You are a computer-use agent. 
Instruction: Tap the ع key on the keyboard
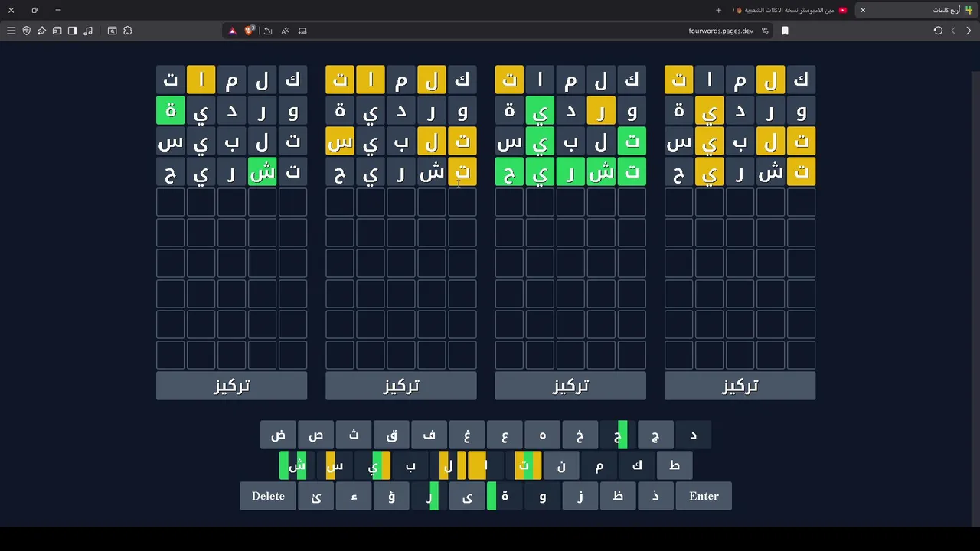pos(505,435)
